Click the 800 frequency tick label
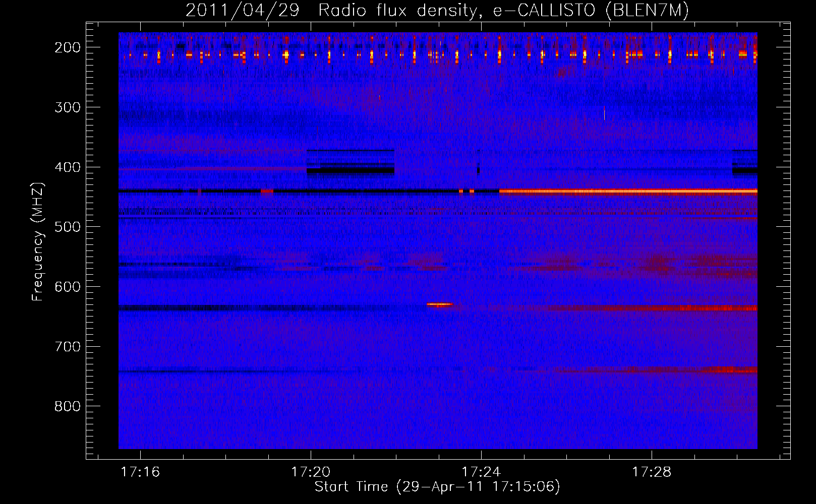This screenshot has height=504, width=816. click(68, 406)
